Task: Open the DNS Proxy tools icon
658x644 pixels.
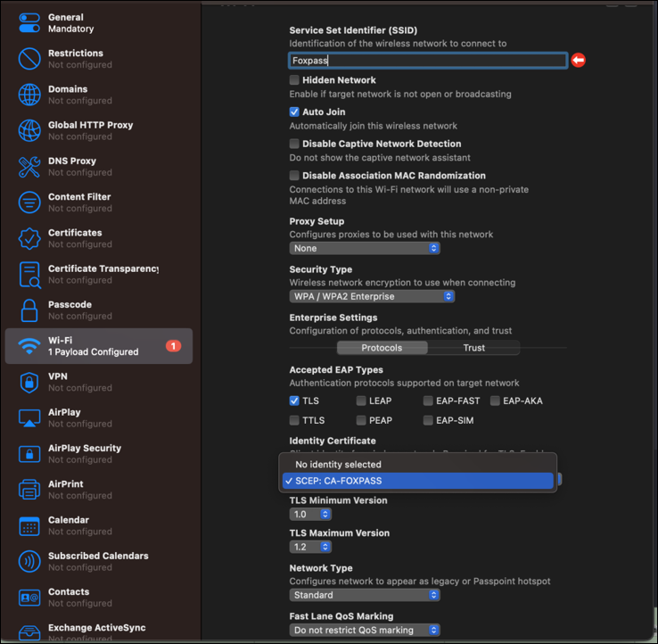Action: [x=29, y=167]
